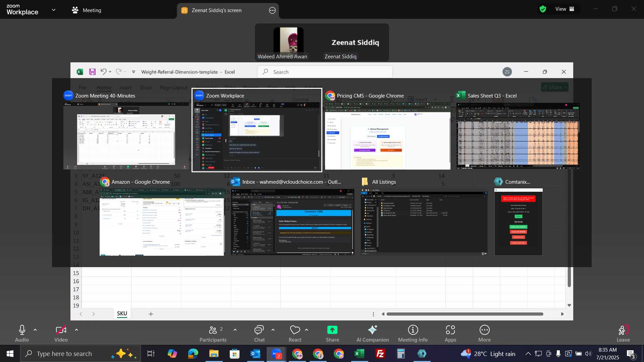Open the Draw ribbon tab in Excel
The width and height of the screenshot is (644, 362).
tap(146, 87)
